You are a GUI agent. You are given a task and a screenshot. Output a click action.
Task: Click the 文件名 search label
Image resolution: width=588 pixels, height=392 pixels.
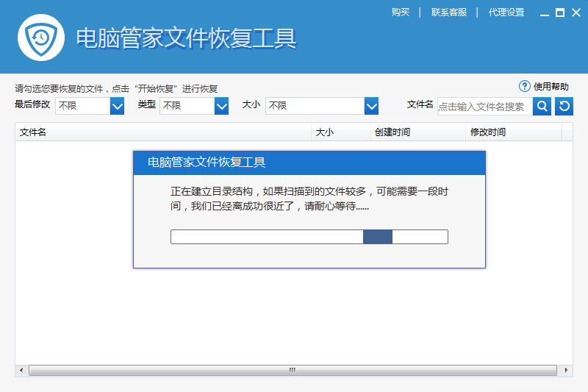pos(420,104)
